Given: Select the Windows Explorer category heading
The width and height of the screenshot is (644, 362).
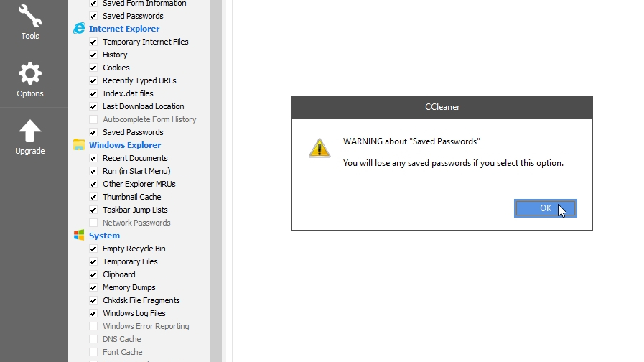Looking at the screenshot, I should (125, 145).
